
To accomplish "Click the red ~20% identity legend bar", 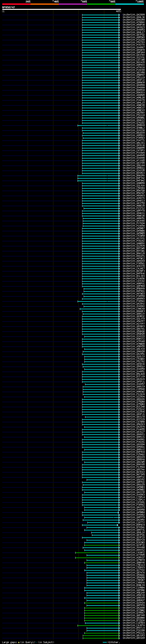I will (16, 4).
